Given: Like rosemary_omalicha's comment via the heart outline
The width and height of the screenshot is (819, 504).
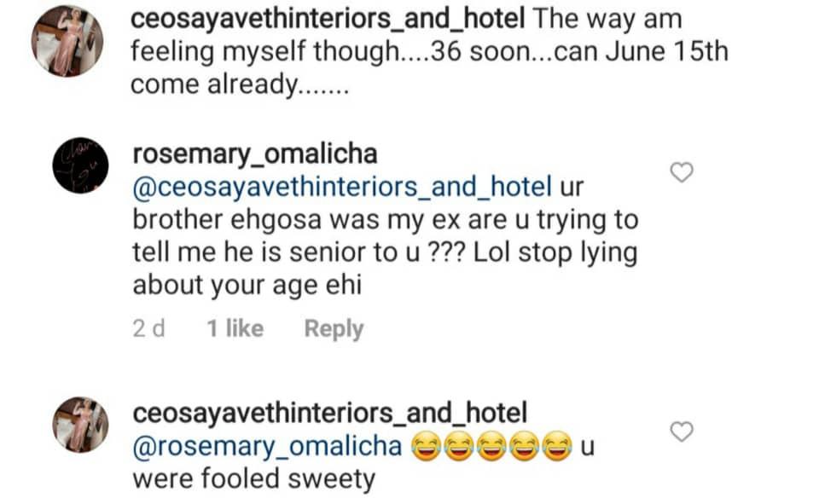Looking at the screenshot, I should pos(681,173).
